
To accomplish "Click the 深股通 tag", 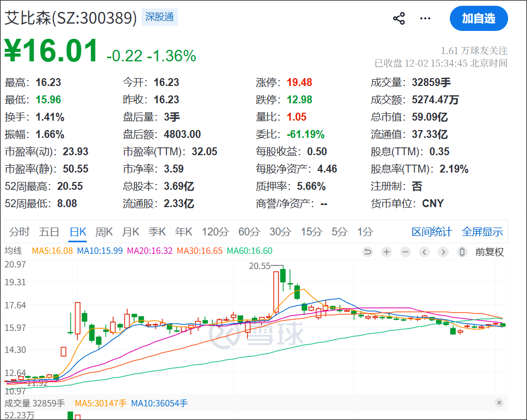I will 160,17.
